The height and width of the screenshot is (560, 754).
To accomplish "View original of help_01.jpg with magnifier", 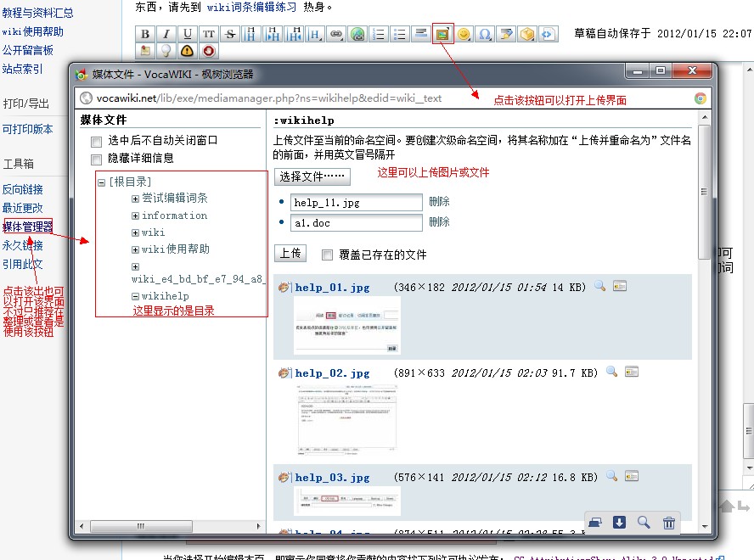I will [599, 286].
